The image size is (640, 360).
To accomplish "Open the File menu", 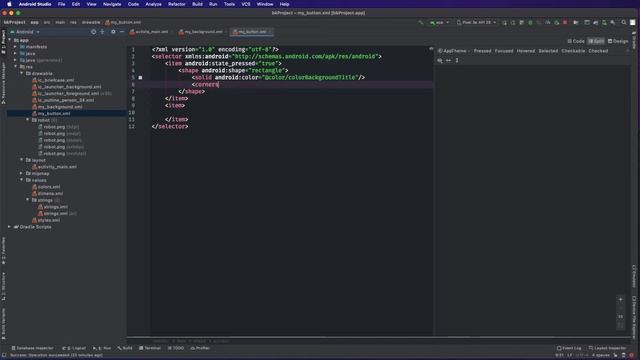I will [x=61, y=4].
